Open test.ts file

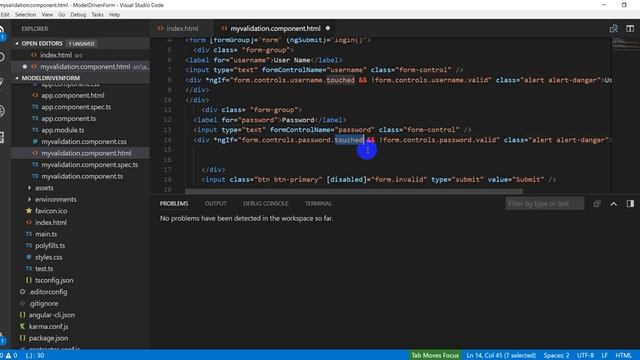pyautogui.click(x=44, y=269)
